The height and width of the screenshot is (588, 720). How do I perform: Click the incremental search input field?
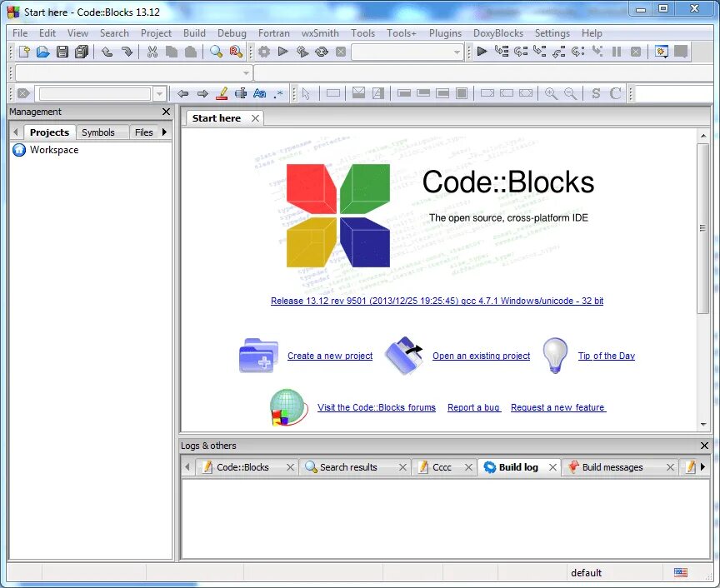coord(95,94)
